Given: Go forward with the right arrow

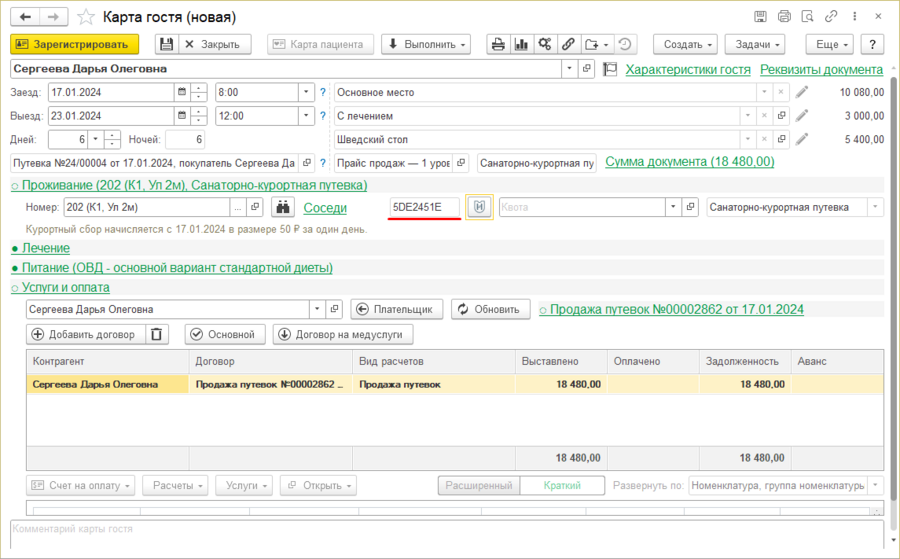Looking at the screenshot, I should [x=53, y=17].
